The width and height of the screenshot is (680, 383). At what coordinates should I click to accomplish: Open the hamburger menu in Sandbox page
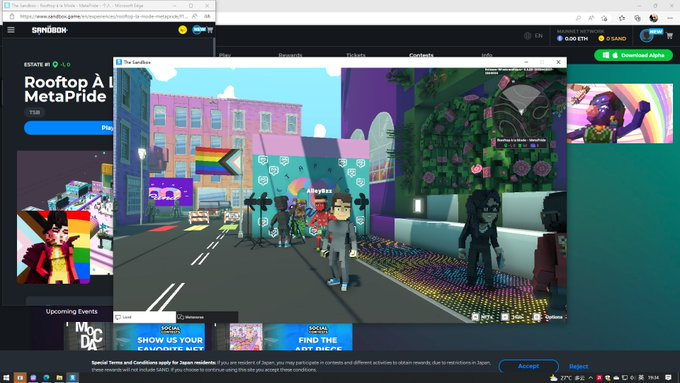11,30
